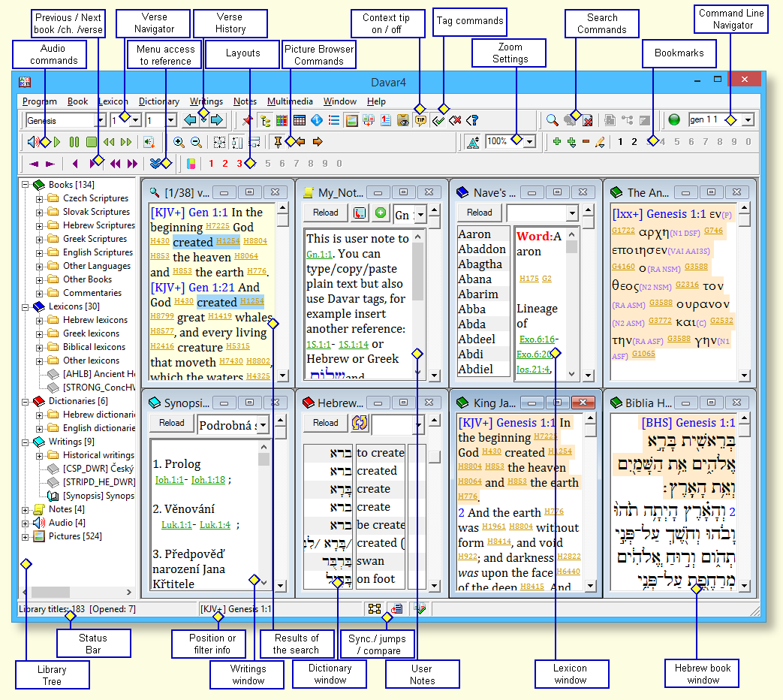Click the zoom in magnifier icon
Viewport: 783px width, 700px height.
pyautogui.click(x=179, y=142)
